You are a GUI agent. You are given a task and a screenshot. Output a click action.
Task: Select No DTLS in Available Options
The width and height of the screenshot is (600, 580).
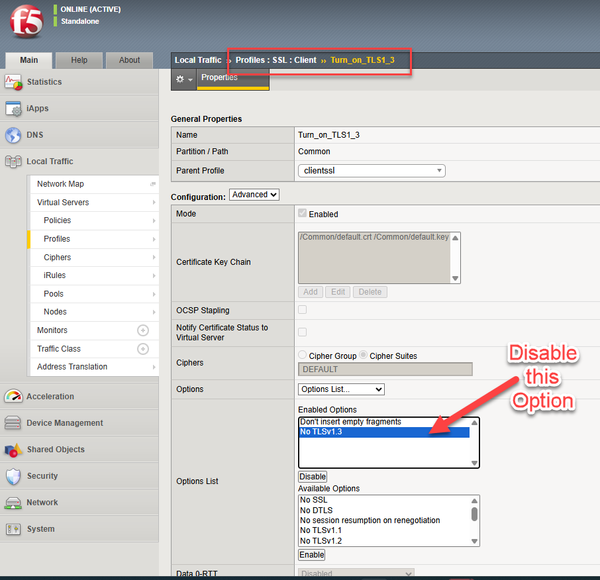385,510
